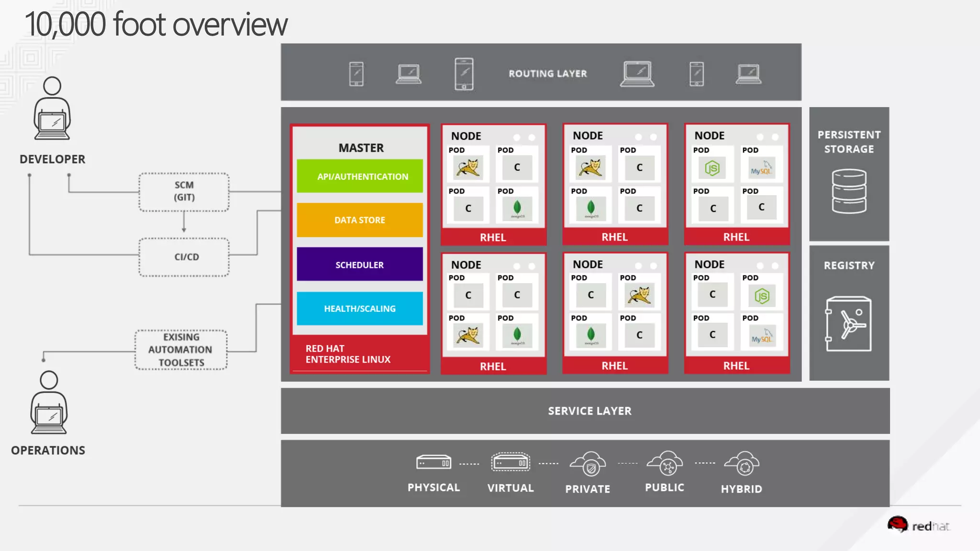980x551 pixels.
Task: Click the large laptop icon right of Routing Layer
Action: pos(637,74)
